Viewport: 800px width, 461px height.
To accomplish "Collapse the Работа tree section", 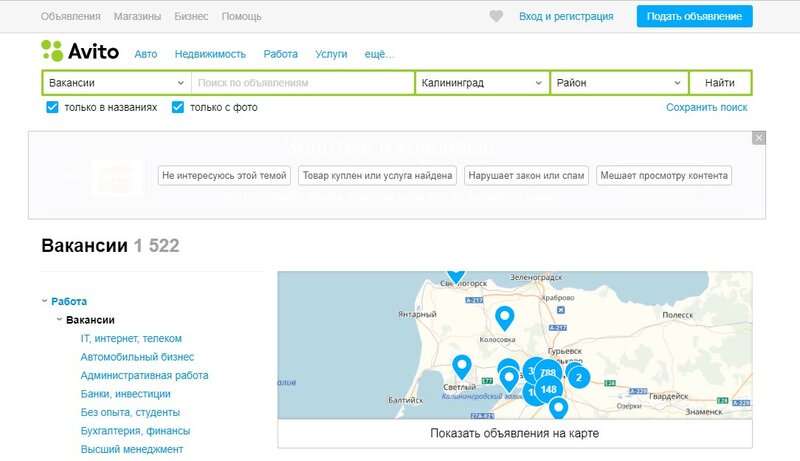I will coord(44,301).
